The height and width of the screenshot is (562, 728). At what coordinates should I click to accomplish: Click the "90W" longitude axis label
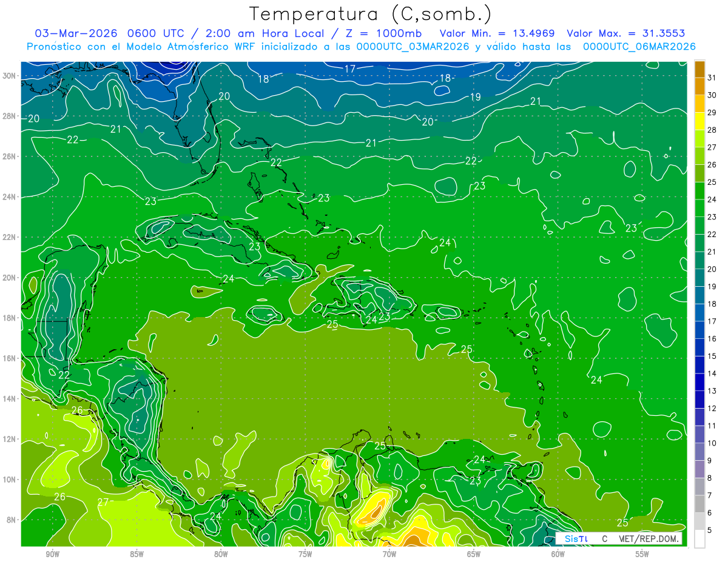52,554
